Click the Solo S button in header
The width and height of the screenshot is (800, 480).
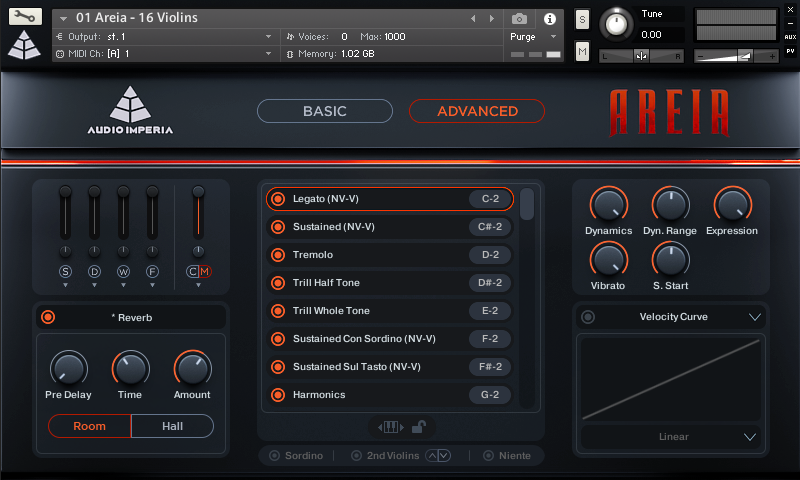coord(583,20)
